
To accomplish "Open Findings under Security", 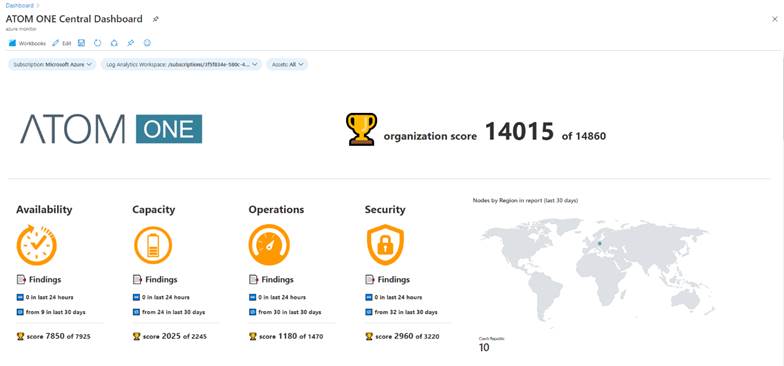I will coord(388,280).
